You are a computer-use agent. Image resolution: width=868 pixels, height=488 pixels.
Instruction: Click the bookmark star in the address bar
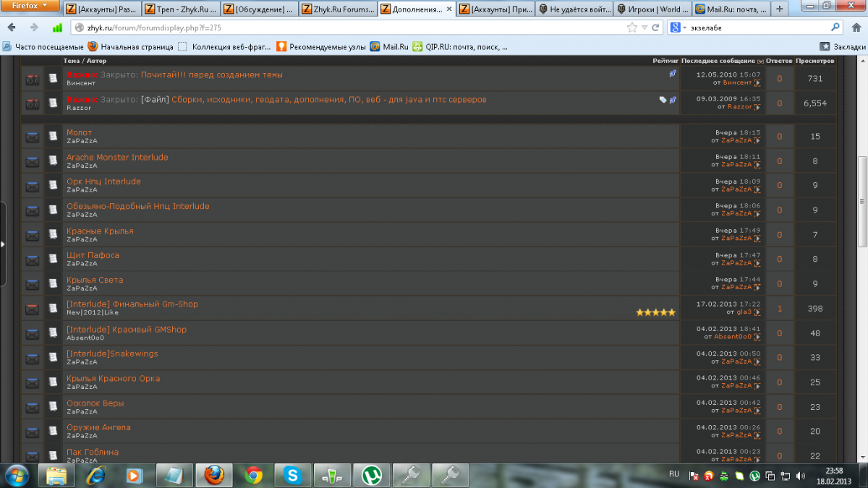pos(632,27)
